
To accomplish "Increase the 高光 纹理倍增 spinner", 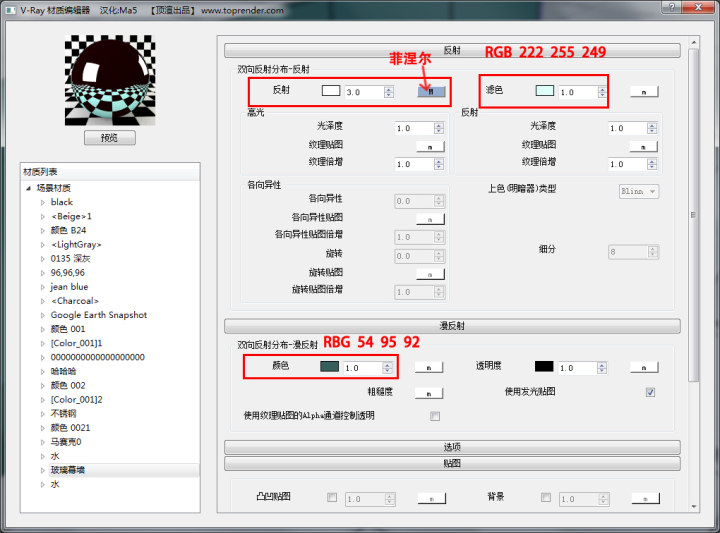I will [439, 161].
